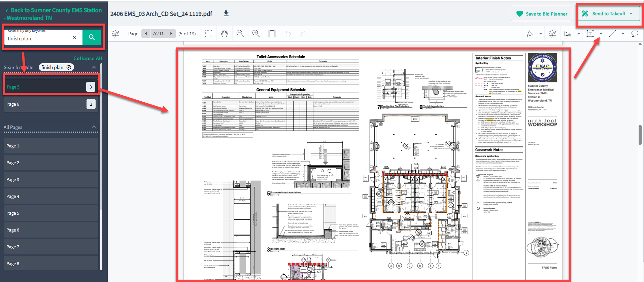Select the text box tool
The height and width of the screenshot is (282, 644).
point(590,34)
